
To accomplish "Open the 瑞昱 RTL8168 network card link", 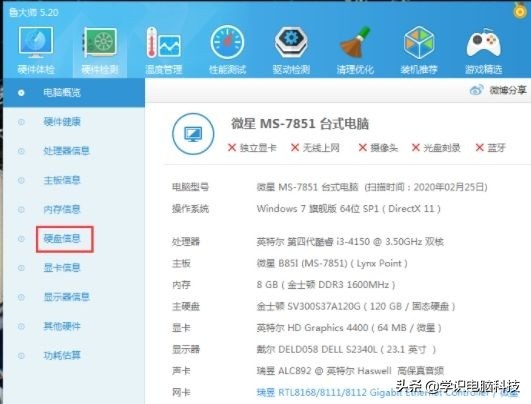I will 387,392.
